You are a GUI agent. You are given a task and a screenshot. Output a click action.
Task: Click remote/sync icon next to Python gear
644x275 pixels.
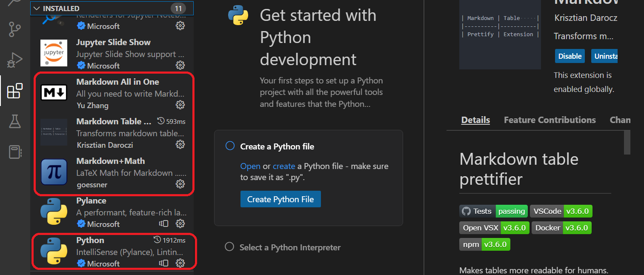point(164,264)
